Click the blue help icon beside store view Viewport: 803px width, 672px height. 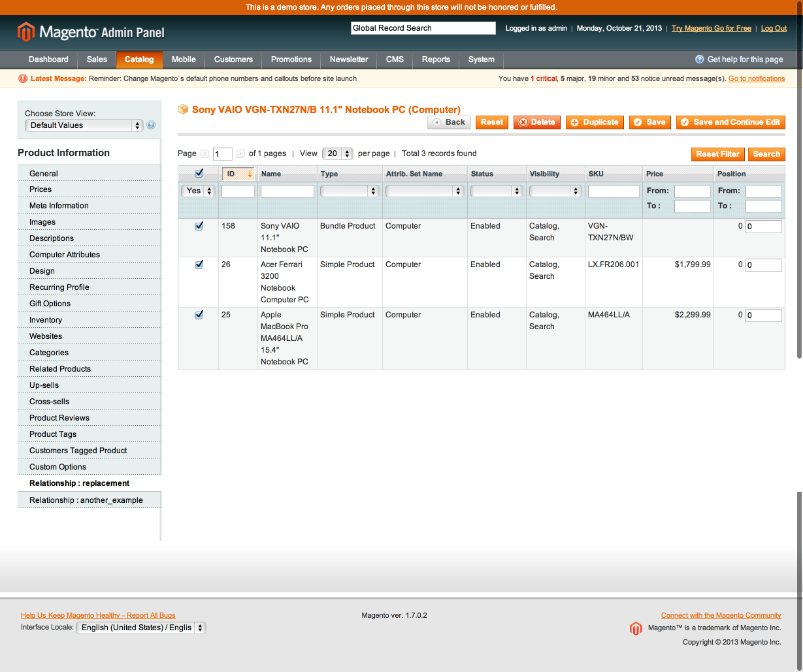click(151, 125)
